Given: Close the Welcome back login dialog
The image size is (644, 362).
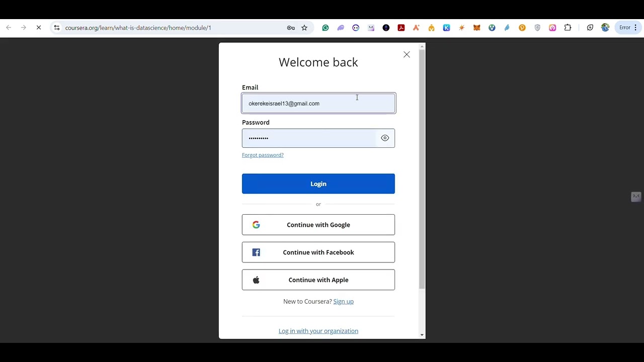Looking at the screenshot, I should [x=407, y=54].
